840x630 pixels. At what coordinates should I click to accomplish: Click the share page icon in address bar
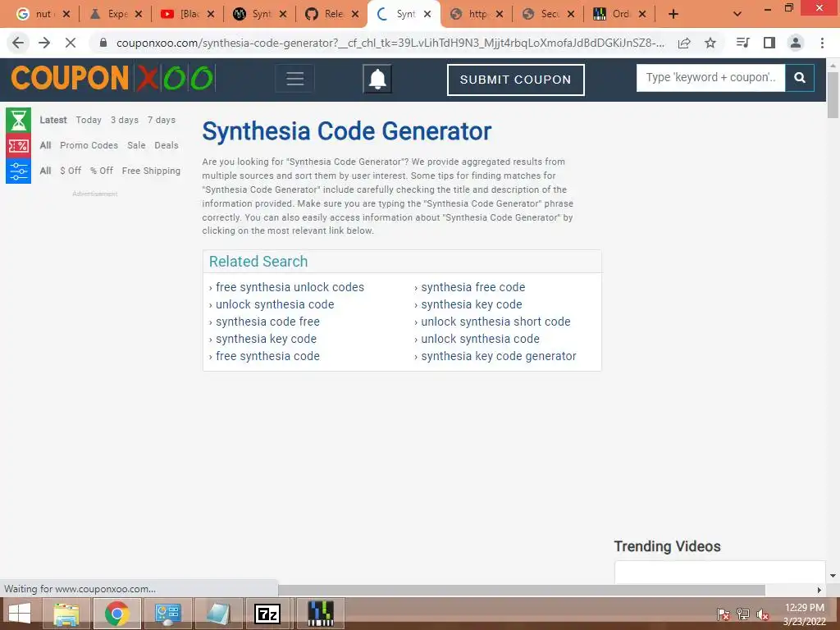point(684,43)
